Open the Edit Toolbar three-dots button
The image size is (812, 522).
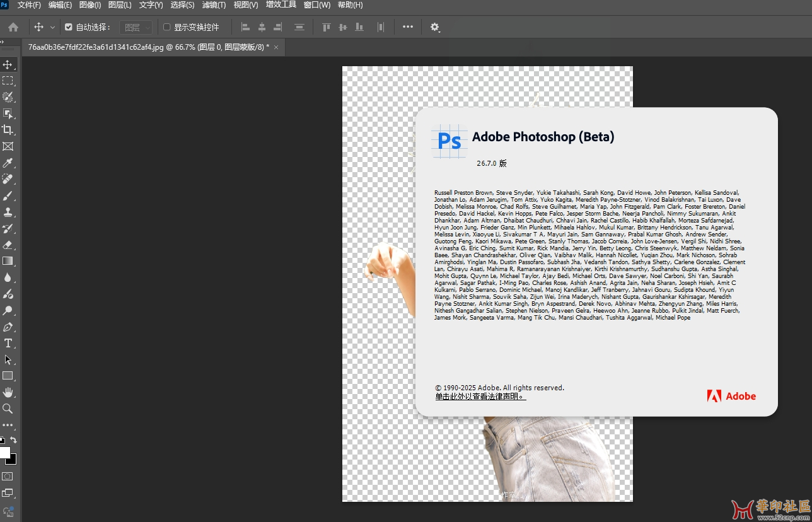click(x=8, y=425)
